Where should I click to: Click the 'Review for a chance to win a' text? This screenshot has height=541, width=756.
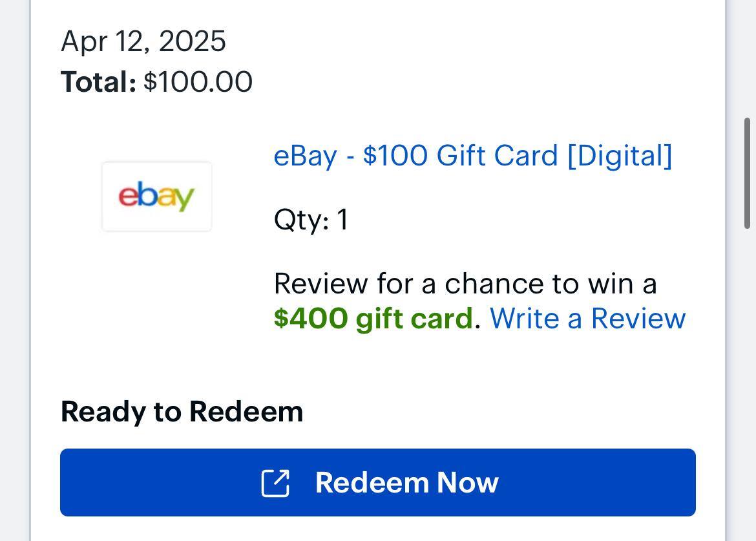[465, 284]
